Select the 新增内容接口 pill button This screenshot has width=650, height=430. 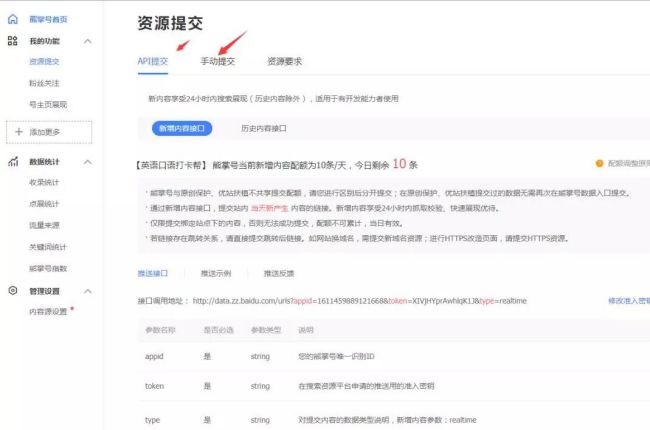tap(181, 128)
